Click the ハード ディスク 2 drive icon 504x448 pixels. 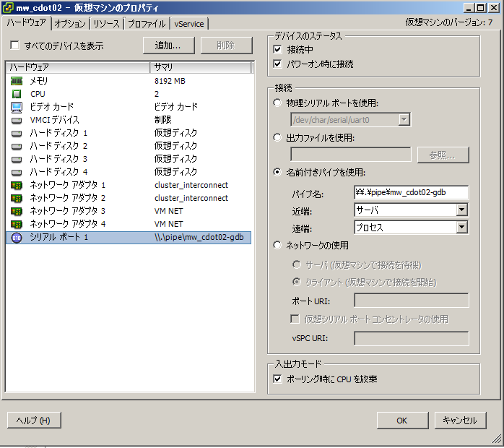click(17, 147)
